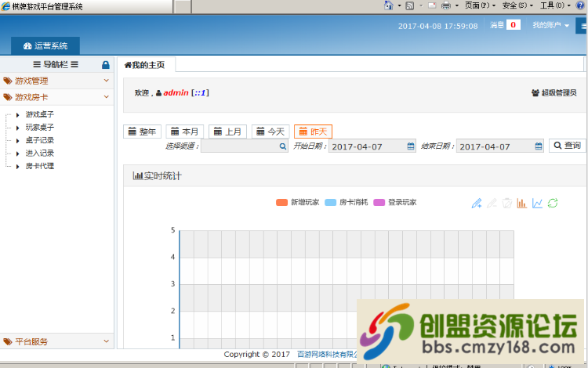Open the 房卡代理 tree item

[x=40, y=166]
